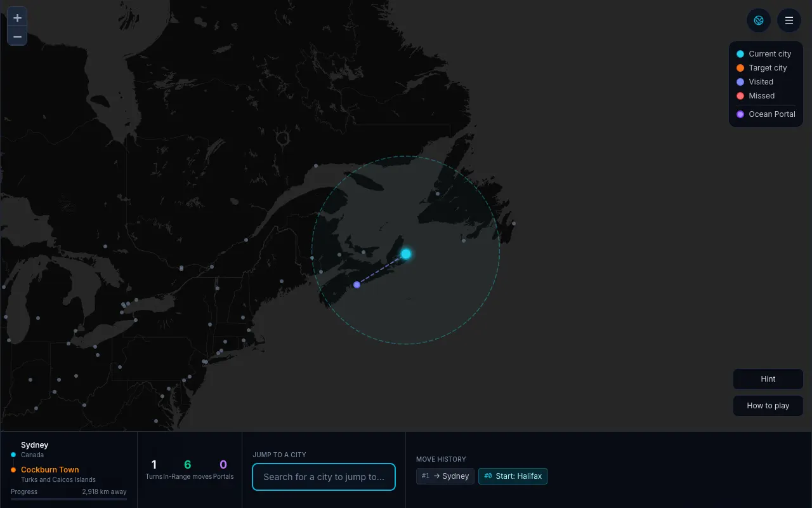812x508 pixels.
Task: Click the 'JUMP TO A CITY' heading
Action: click(x=279, y=455)
